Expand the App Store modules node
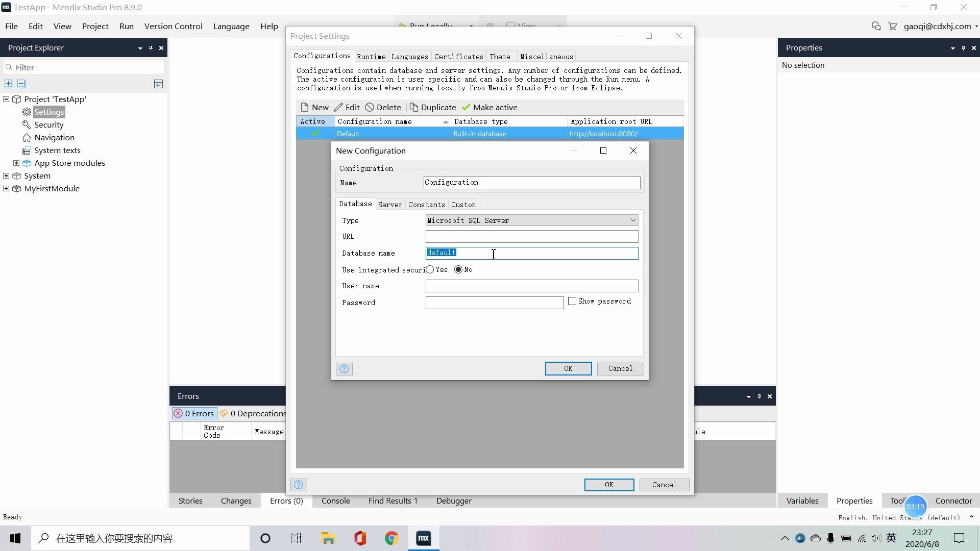This screenshot has height=551, width=980. [16, 163]
